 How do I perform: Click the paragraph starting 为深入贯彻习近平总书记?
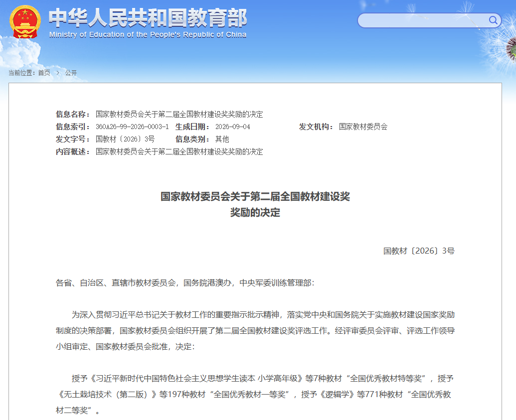[255, 330]
